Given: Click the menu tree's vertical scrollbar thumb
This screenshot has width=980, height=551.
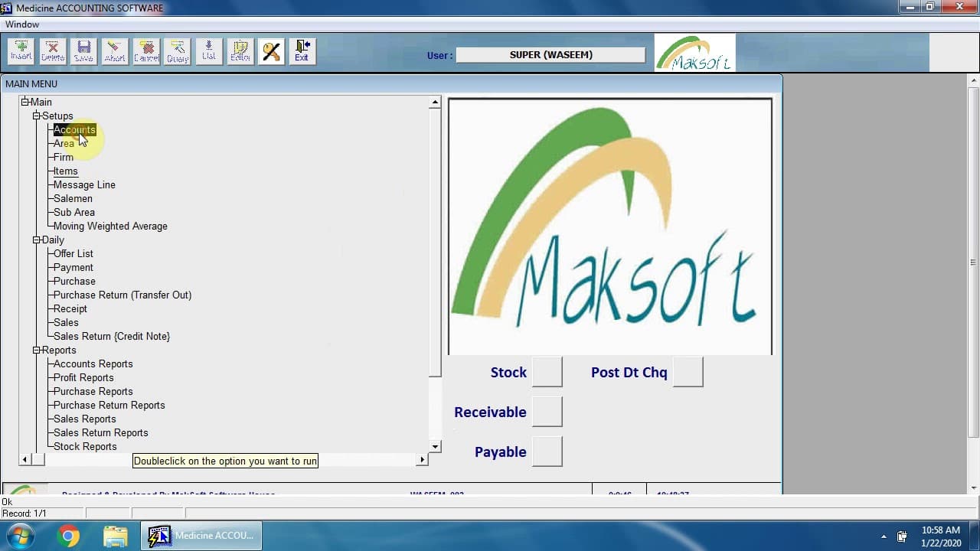Looking at the screenshot, I should [x=435, y=242].
